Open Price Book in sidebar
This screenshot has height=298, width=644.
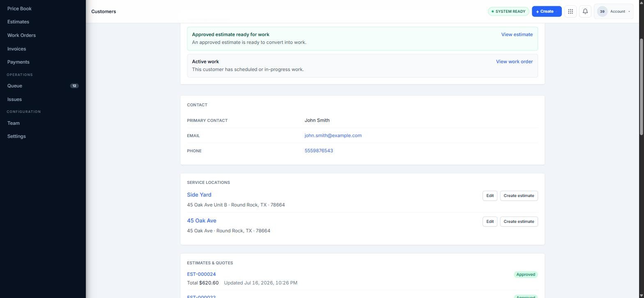click(x=19, y=9)
